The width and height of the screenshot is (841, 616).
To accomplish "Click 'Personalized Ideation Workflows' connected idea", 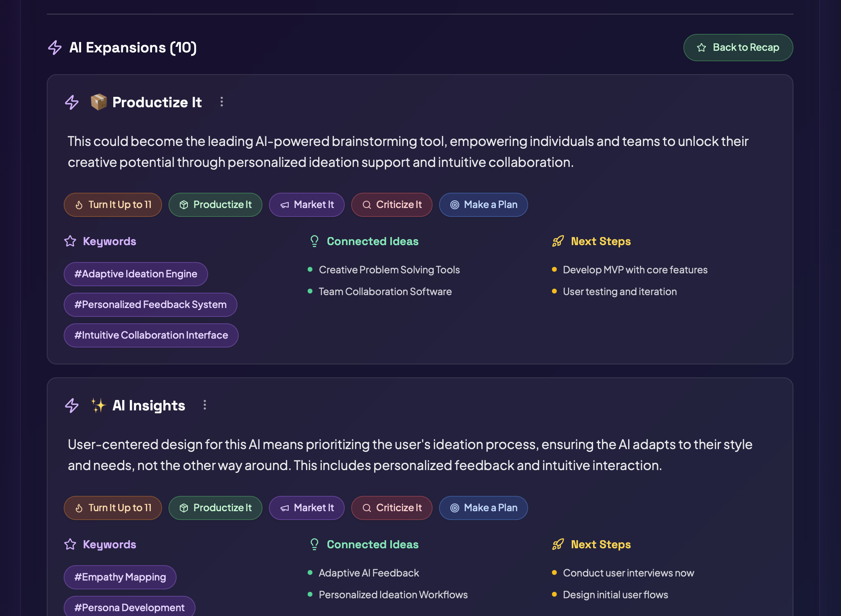I will 393,595.
